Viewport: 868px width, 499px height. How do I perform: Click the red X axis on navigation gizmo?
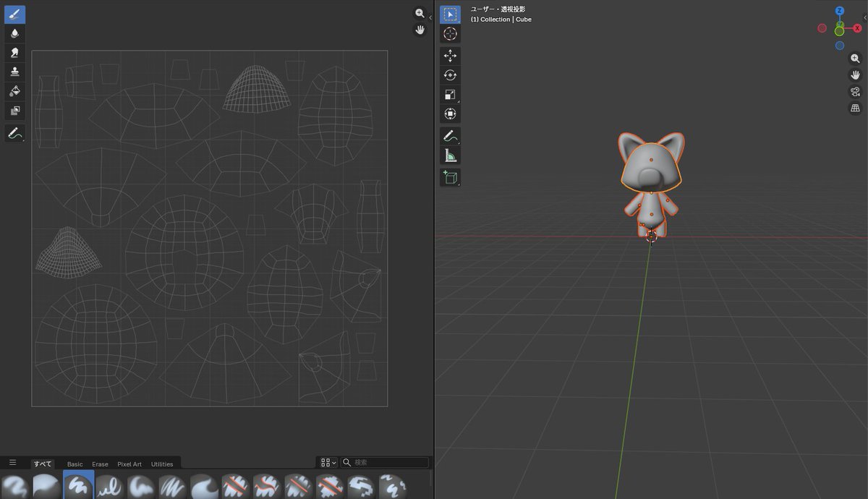coord(857,28)
